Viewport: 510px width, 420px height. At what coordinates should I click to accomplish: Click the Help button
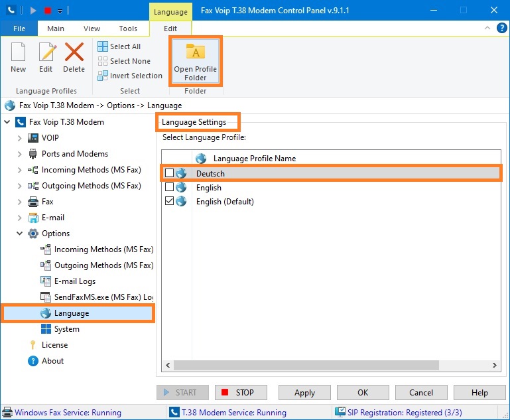(x=479, y=392)
